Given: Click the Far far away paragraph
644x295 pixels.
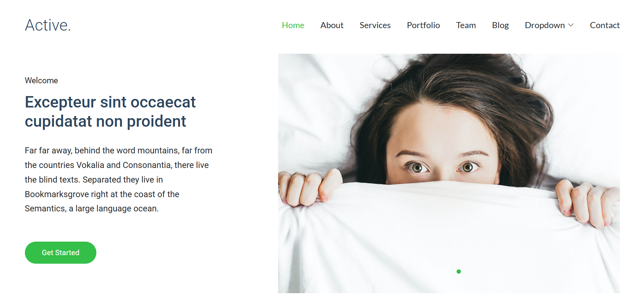Looking at the screenshot, I should pyautogui.click(x=118, y=179).
